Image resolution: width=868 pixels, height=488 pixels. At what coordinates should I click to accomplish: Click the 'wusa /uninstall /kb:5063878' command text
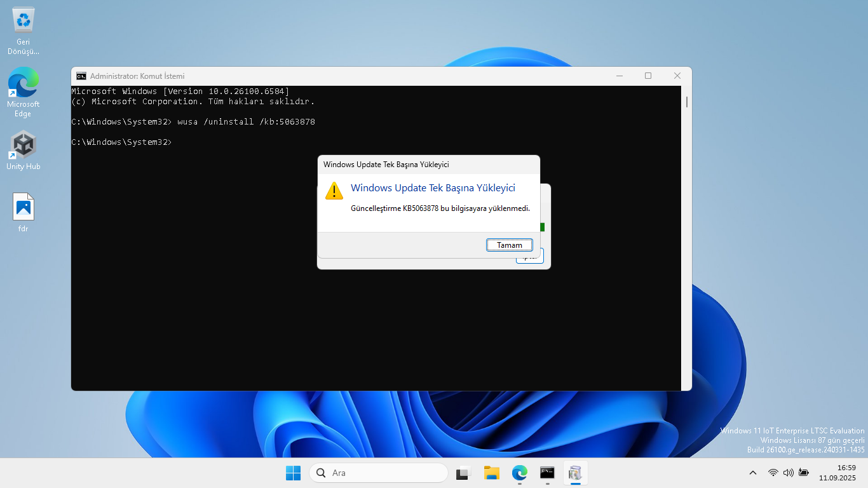pyautogui.click(x=247, y=122)
